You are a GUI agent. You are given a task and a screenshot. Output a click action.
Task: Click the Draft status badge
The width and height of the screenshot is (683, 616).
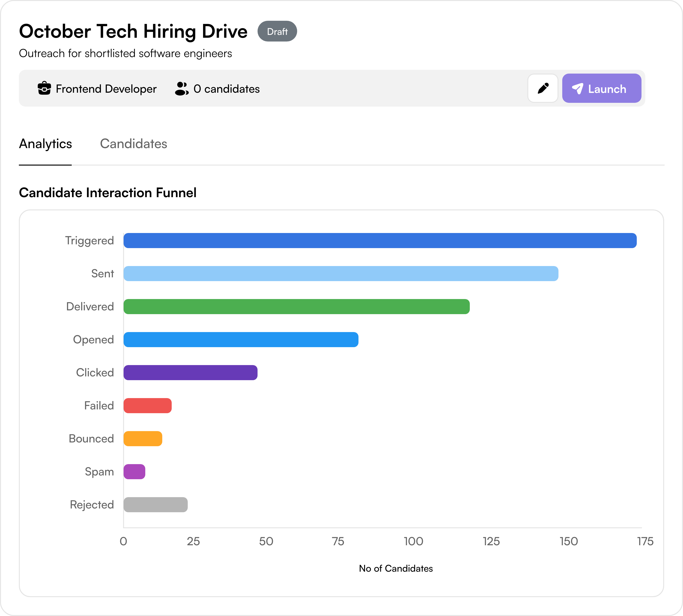click(277, 31)
